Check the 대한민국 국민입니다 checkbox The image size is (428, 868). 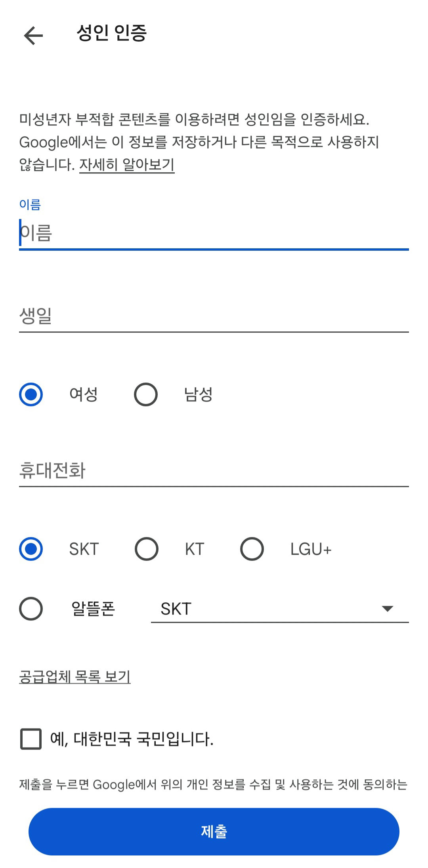pyautogui.click(x=31, y=739)
